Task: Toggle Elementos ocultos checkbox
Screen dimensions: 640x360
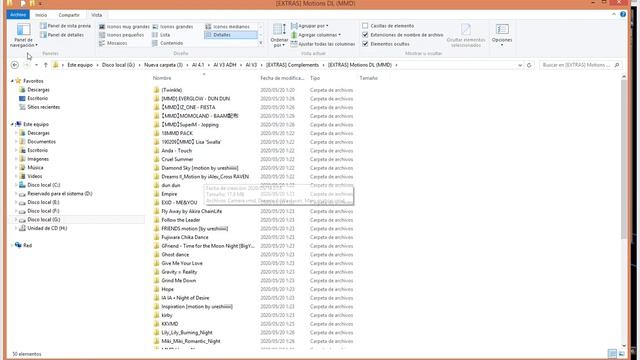Action: coord(365,44)
